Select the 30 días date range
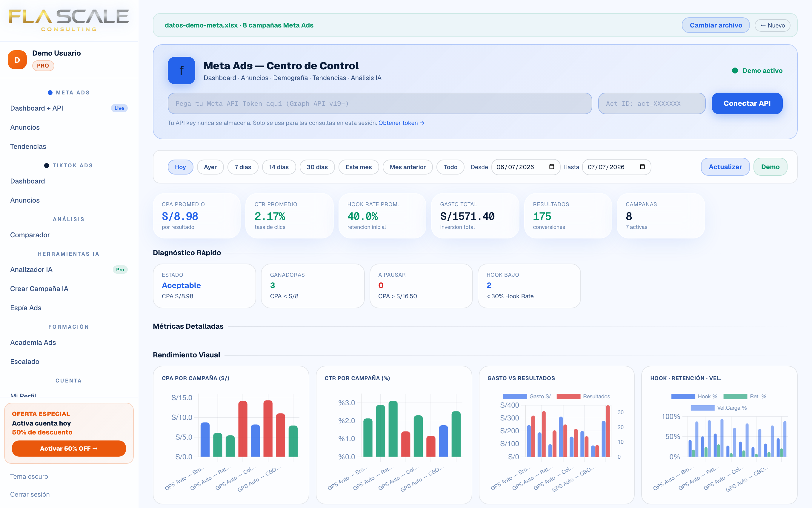812x508 pixels. 317,167
